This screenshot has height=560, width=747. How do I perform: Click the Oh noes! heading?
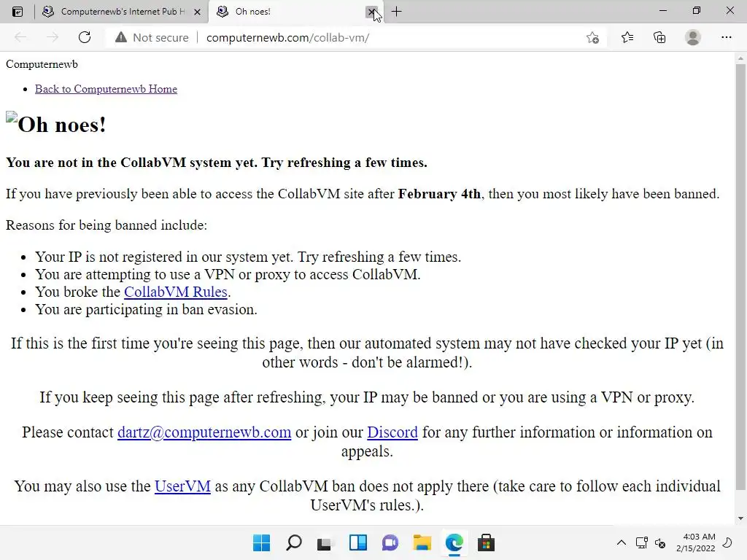click(x=62, y=125)
